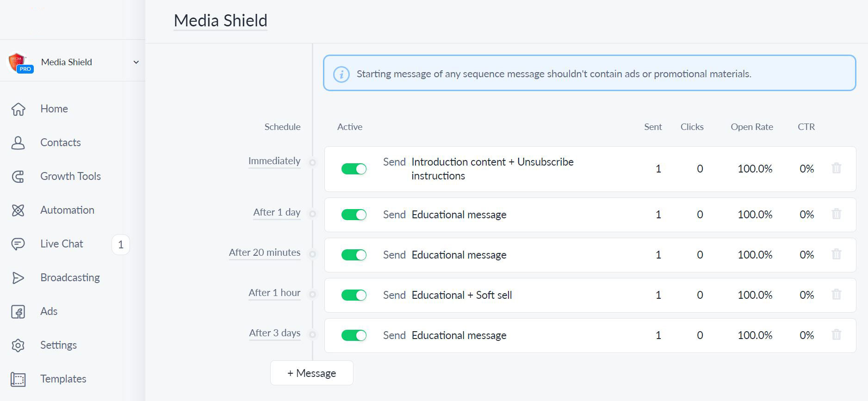The height and width of the screenshot is (401, 868).
Task: Open Live Chat speech bubble icon
Action: pos(18,244)
